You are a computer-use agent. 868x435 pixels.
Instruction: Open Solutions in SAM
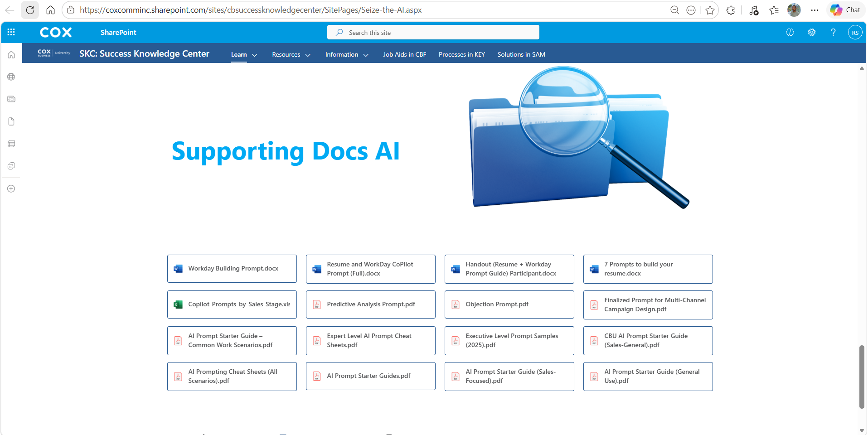pyautogui.click(x=521, y=54)
